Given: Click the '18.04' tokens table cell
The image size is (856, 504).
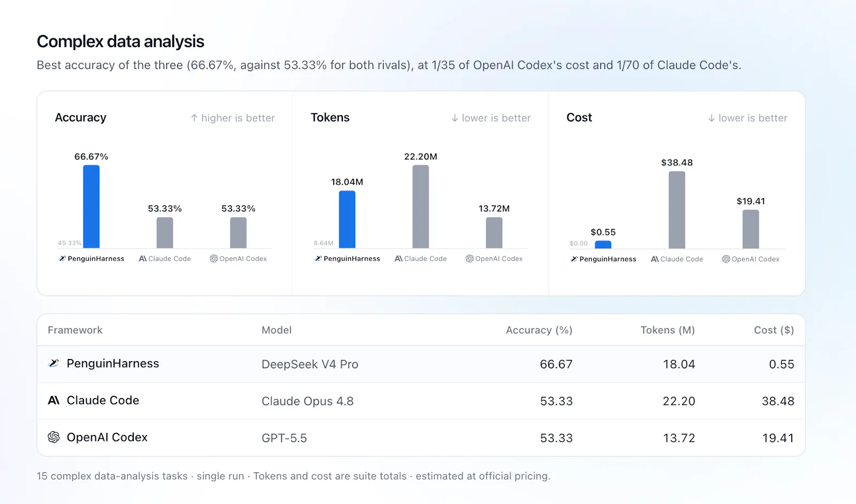Looking at the screenshot, I should (x=679, y=364).
